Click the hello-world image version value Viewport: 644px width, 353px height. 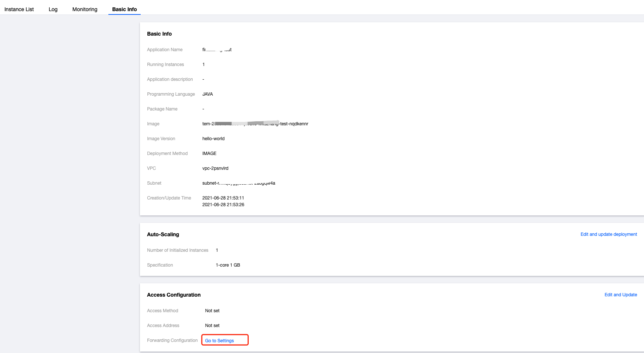pos(213,139)
